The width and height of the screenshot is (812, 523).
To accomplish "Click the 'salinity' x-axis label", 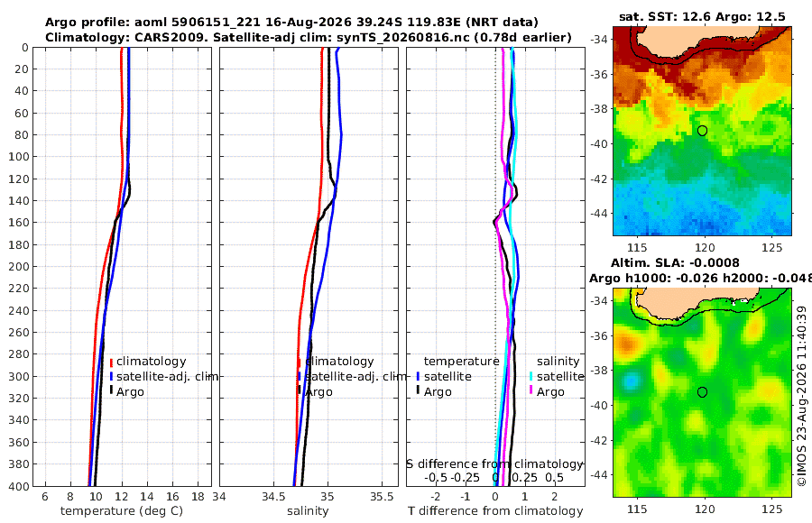I will [309, 511].
